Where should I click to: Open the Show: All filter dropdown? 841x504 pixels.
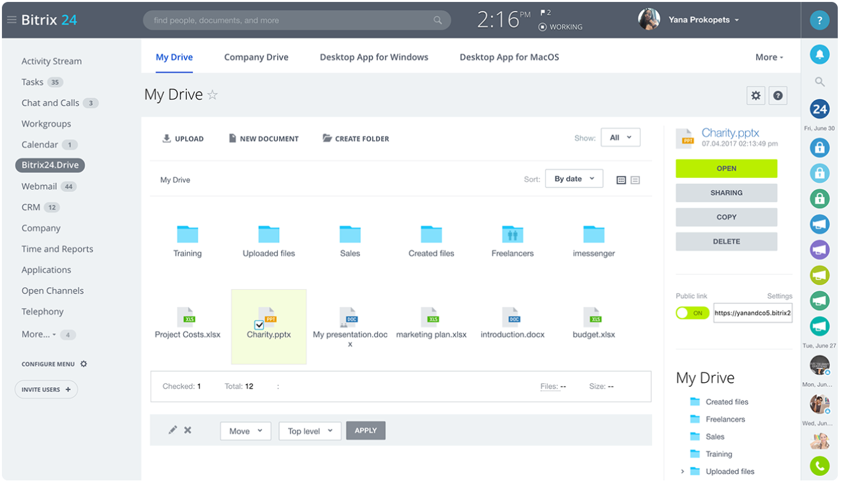click(x=619, y=137)
